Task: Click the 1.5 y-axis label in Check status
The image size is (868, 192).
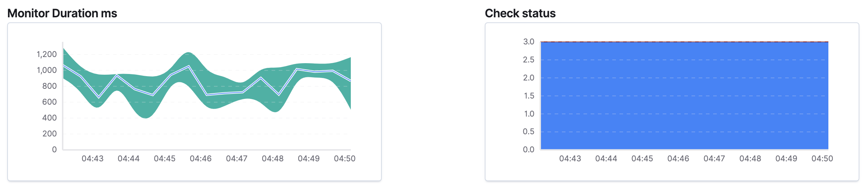Action: tap(529, 96)
